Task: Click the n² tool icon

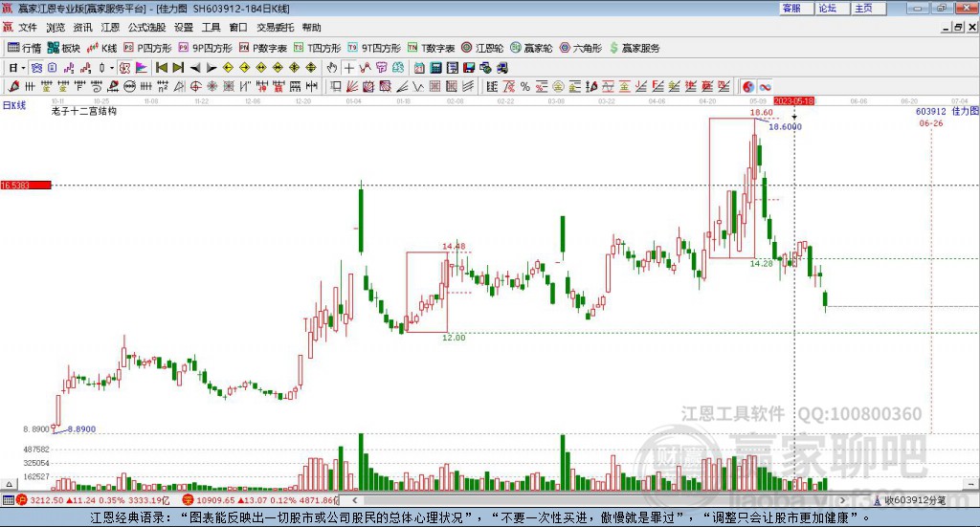Action: (x=163, y=87)
